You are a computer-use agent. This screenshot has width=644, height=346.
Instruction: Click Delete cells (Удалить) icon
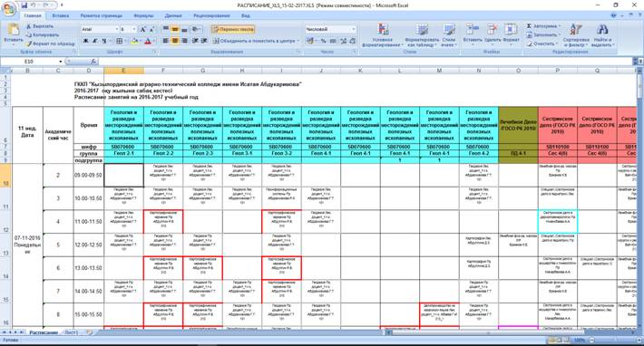pyautogui.click(x=492, y=29)
